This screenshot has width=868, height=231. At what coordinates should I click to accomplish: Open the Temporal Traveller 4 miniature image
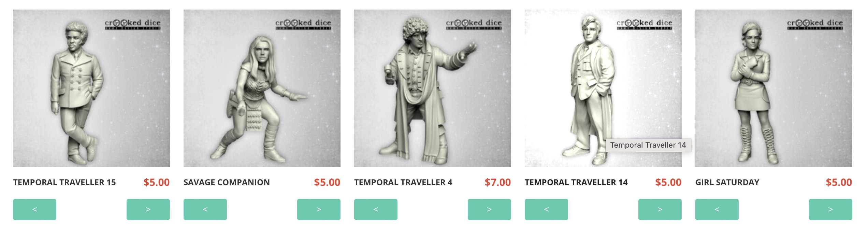[433, 88]
